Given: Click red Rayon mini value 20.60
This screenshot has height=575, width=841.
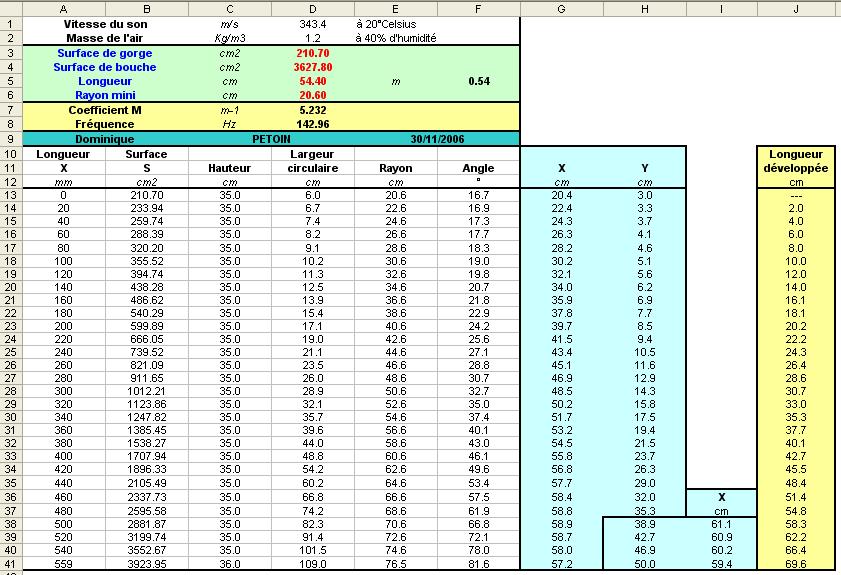Looking at the screenshot, I should coord(313,95).
